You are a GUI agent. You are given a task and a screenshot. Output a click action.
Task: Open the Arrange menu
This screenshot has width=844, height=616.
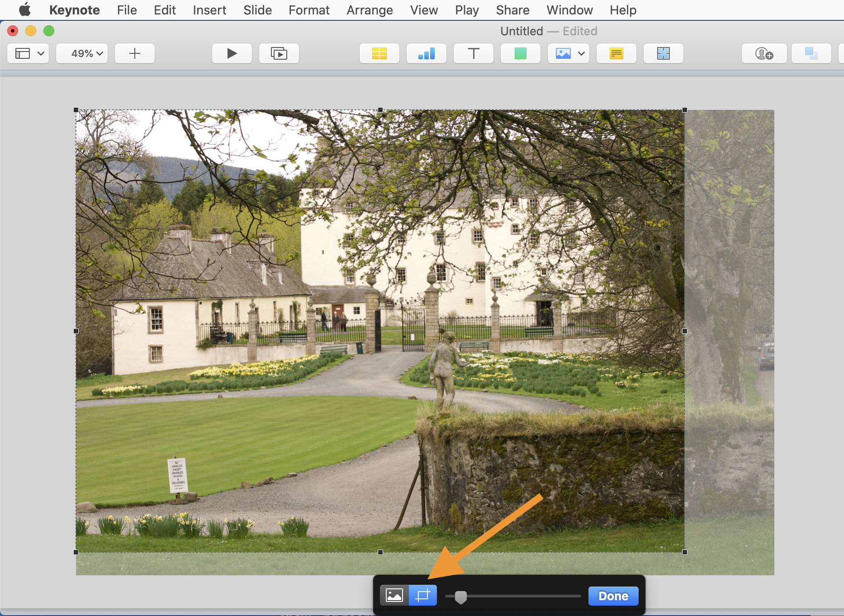[x=370, y=10]
